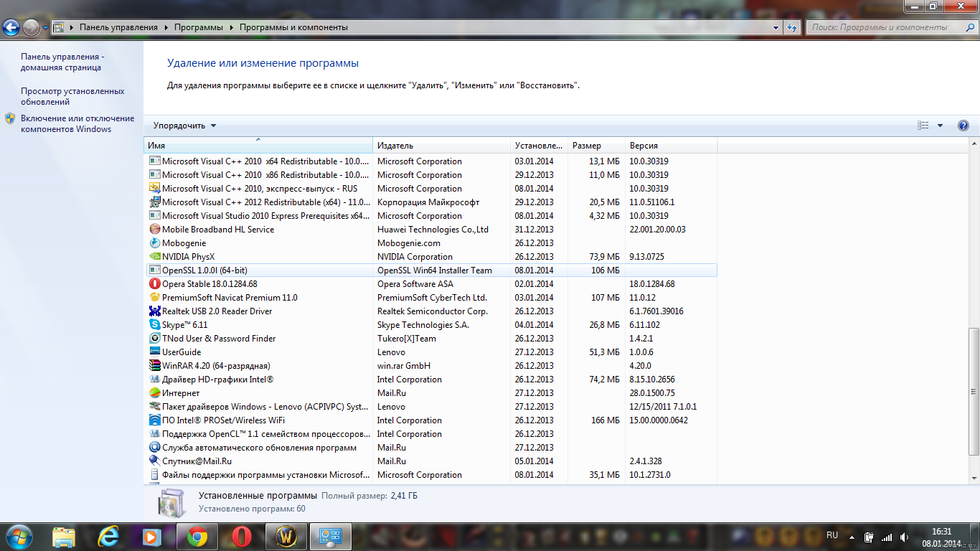Open the recent pages dropdown beside Forward
The image size is (980, 551).
click(x=45, y=27)
